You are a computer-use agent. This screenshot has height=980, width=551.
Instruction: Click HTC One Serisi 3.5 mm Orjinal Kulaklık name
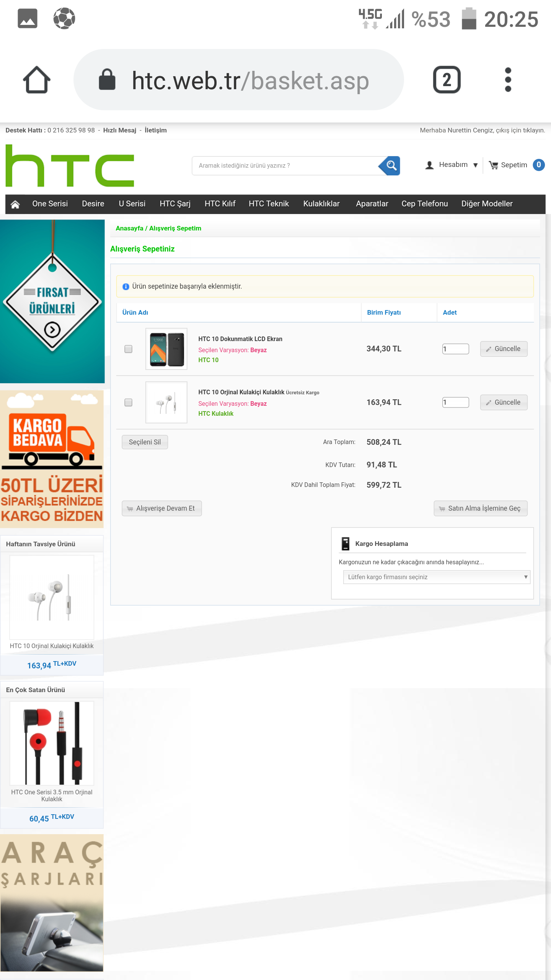click(x=52, y=795)
